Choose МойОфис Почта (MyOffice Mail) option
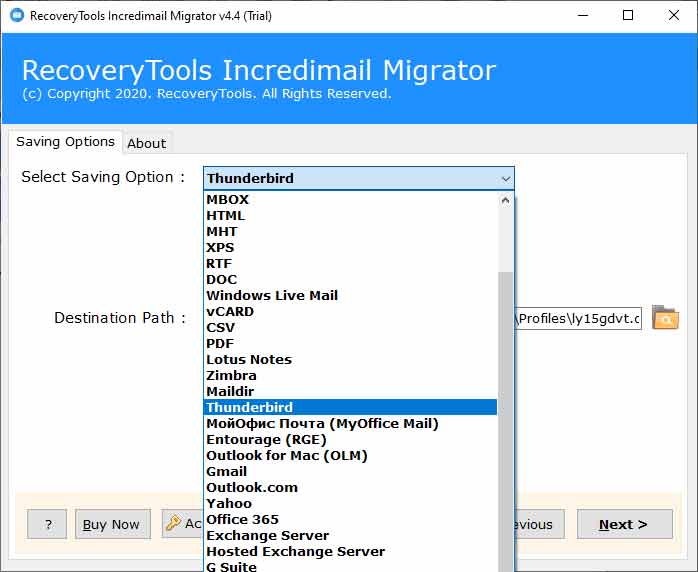 point(350,423)
